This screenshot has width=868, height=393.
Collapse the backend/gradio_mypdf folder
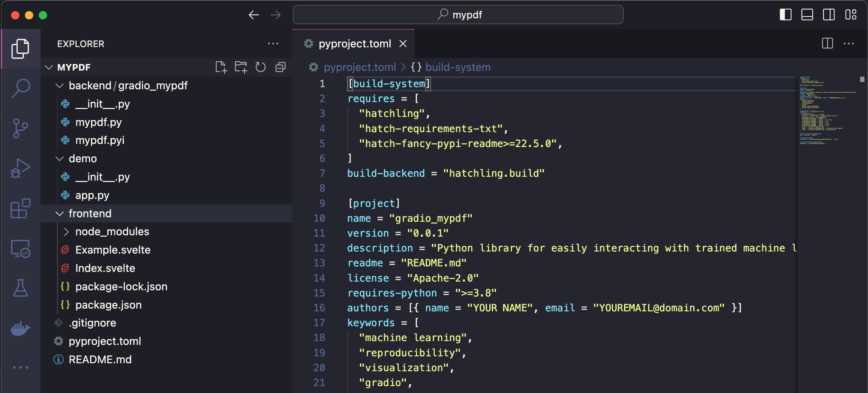pos(60,85)
